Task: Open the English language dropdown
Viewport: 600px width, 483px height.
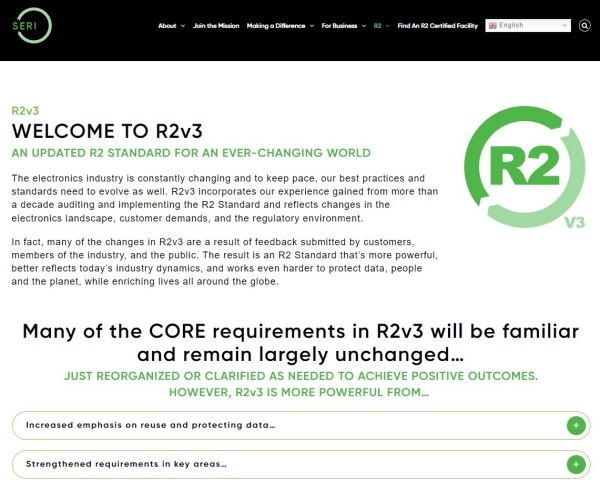Action: click(x=528, y=26)
